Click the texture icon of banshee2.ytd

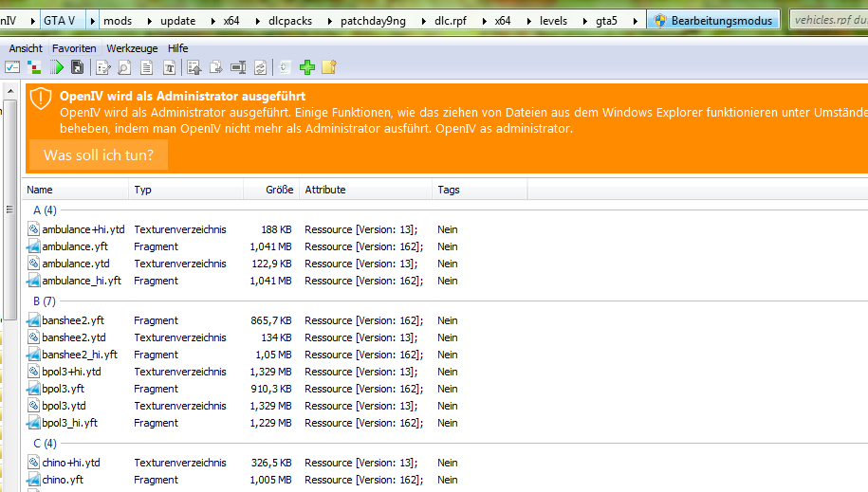click(x=34, y=337)
